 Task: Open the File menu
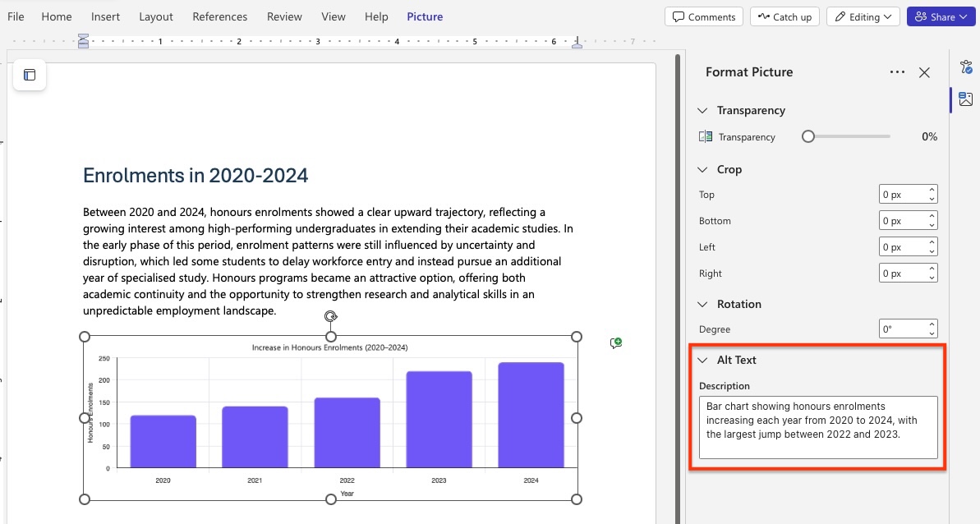pyautogui.click(x=16, y=17)
